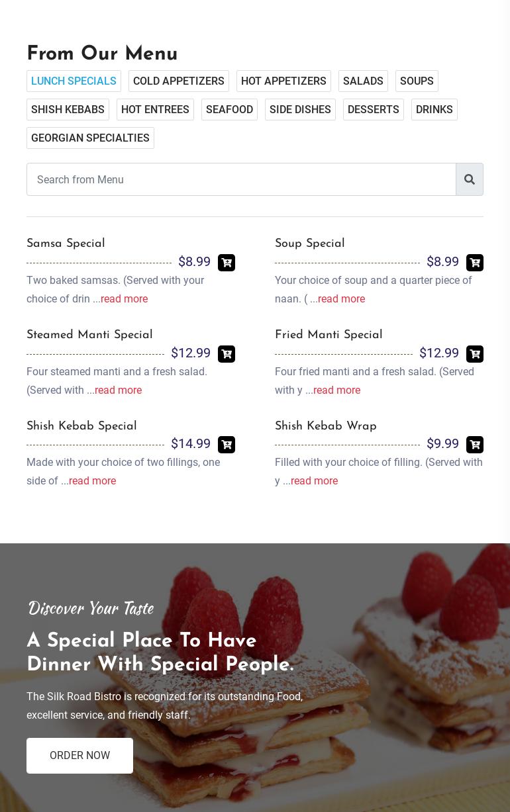Open the Drinks category
The width and height of the screenshot is (510, 812).
(434, 109)
